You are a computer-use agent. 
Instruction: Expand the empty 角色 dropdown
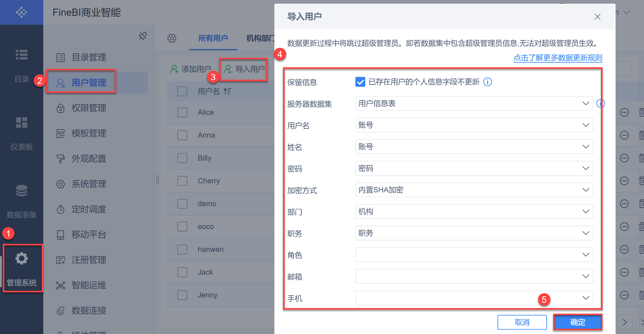click(x=474, y=255)
